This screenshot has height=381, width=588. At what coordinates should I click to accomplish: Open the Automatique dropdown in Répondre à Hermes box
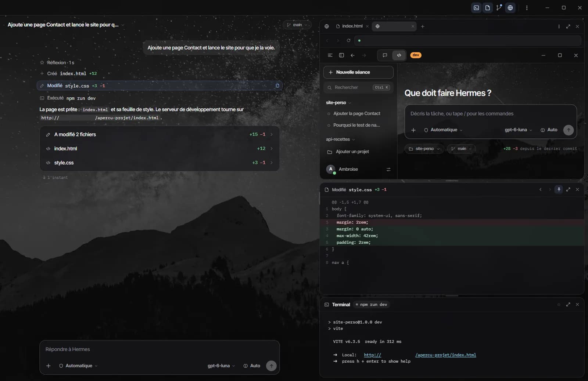78,366
